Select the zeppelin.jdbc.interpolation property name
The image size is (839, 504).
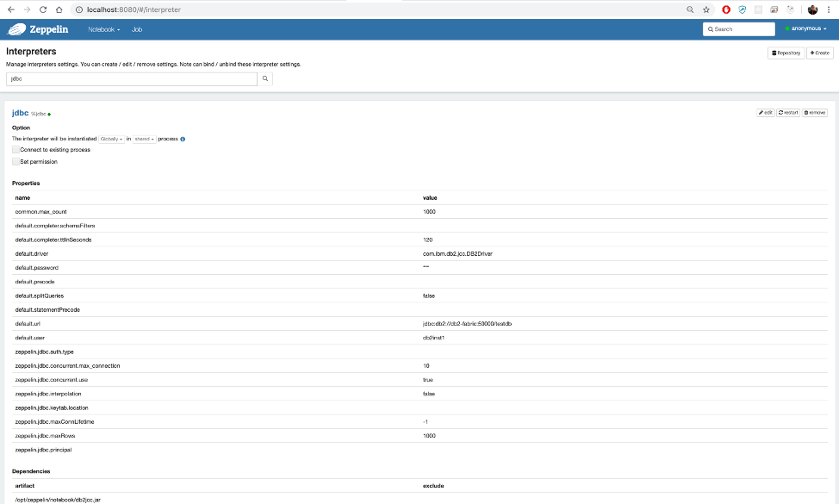point(48,394)
